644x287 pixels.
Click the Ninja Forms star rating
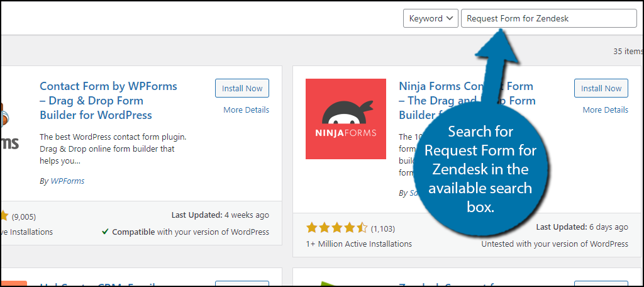tap(336, 228)
